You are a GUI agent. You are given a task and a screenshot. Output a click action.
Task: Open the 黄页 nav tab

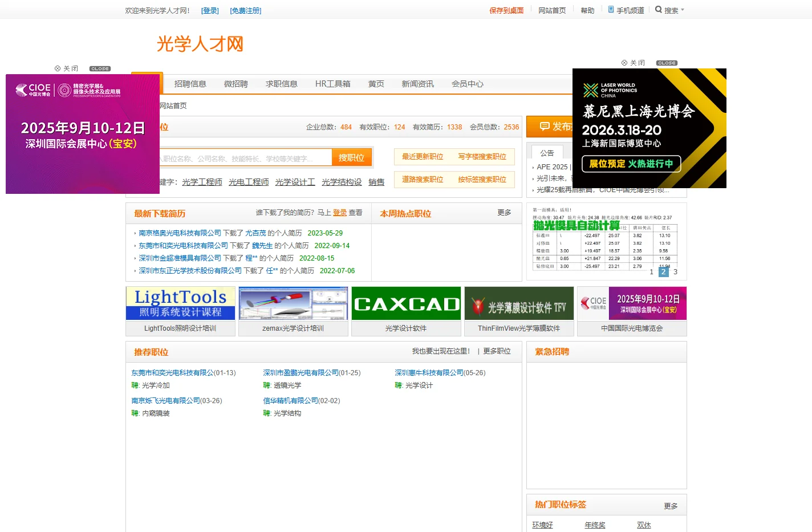376,84
